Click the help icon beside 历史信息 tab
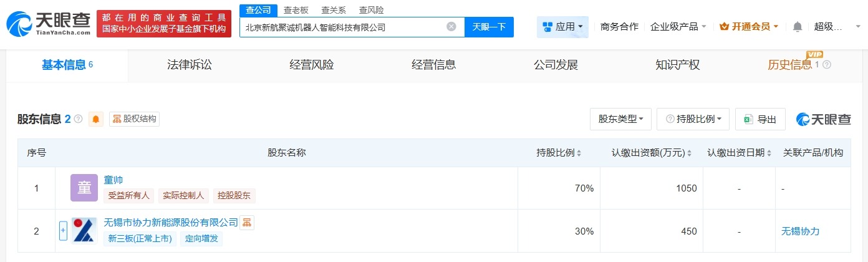The image size is (868, 262). (827, 65)
